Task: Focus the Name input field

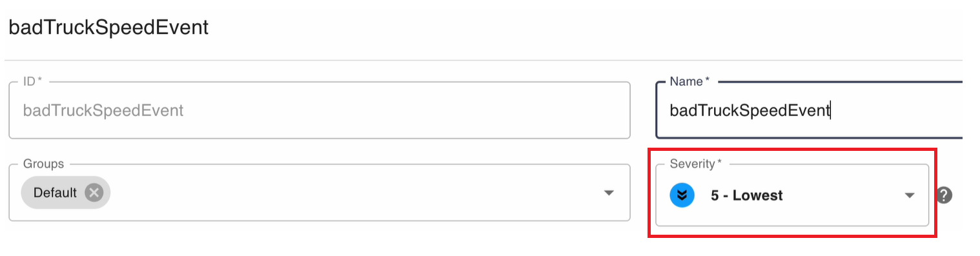Action: pyautogui.click(x=809, y=110)
